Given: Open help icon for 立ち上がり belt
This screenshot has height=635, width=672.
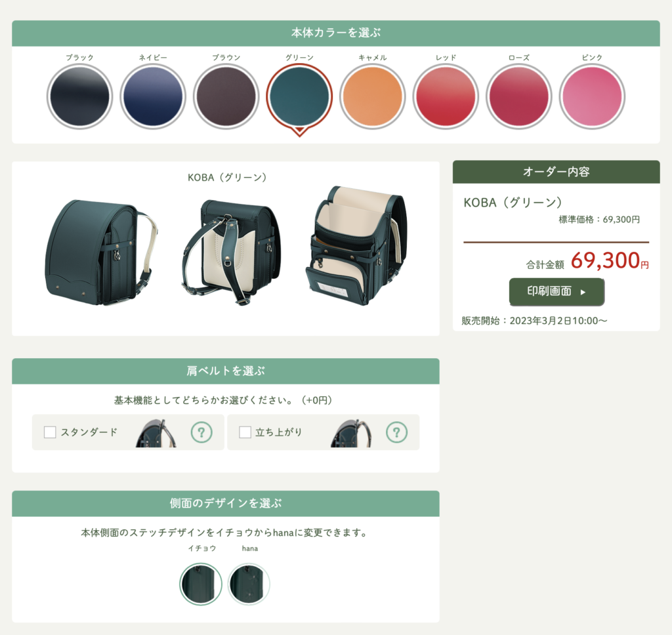Looking at the screenshot, I should tap(396, 432).
